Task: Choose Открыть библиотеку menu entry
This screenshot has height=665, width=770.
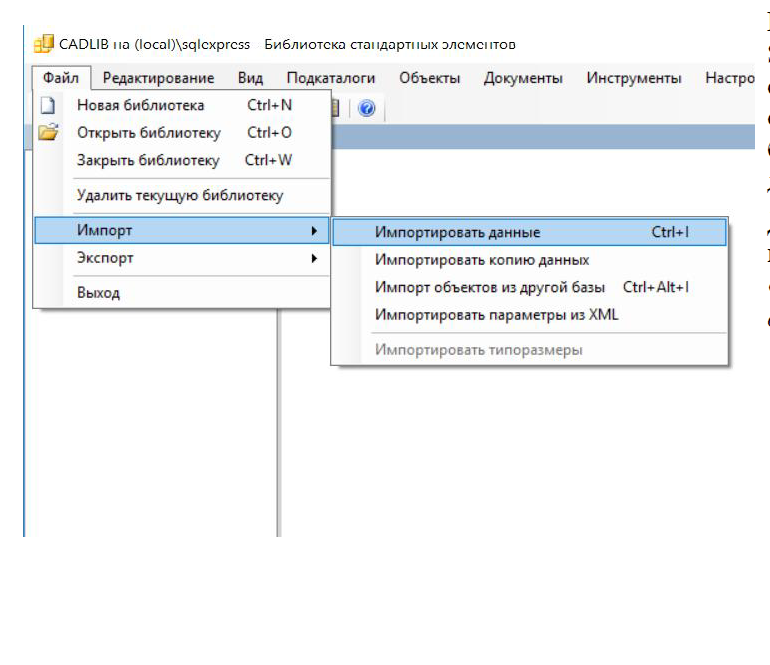Action: coord(182,133)
